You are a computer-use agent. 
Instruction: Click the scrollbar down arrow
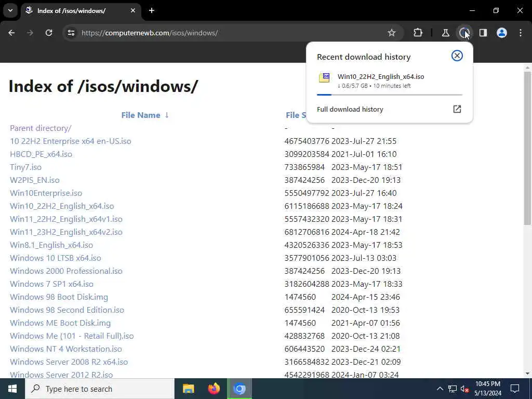coord(527,374)
